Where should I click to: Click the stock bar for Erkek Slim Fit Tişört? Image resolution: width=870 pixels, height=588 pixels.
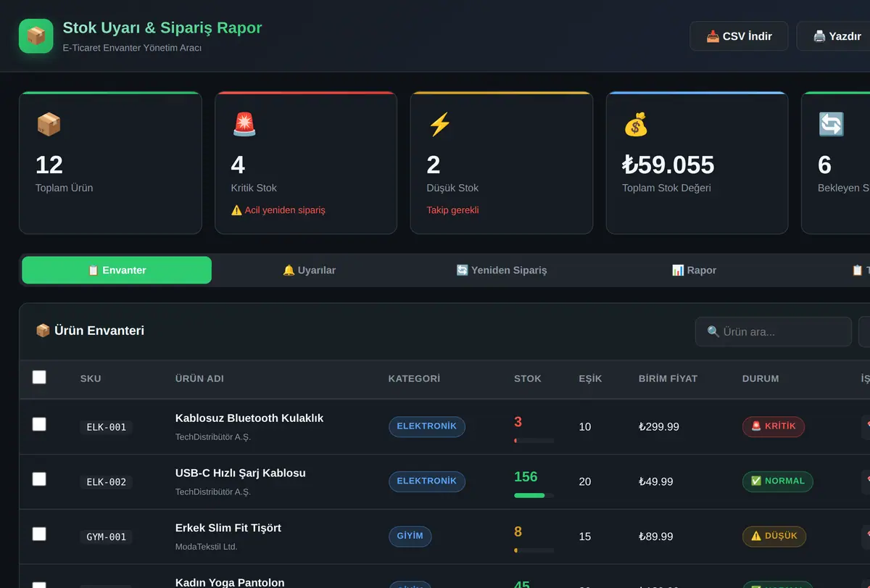pos(534,550)
